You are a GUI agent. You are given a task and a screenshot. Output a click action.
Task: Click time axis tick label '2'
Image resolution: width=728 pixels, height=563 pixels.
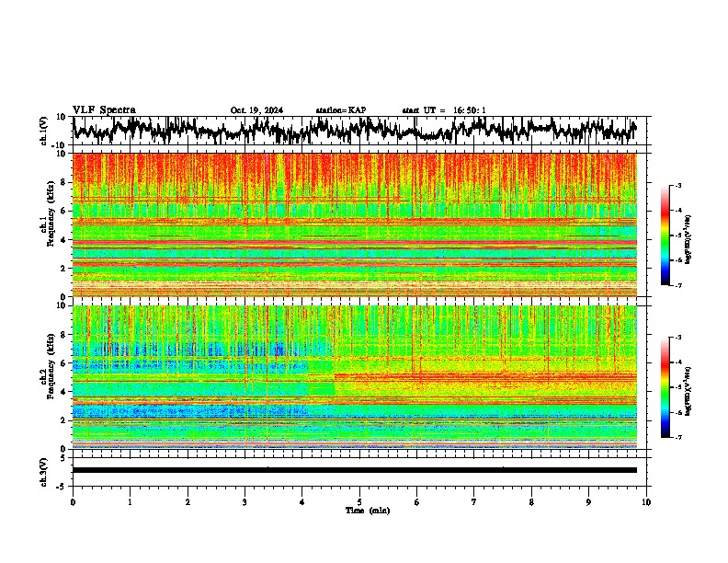point(188,502)
